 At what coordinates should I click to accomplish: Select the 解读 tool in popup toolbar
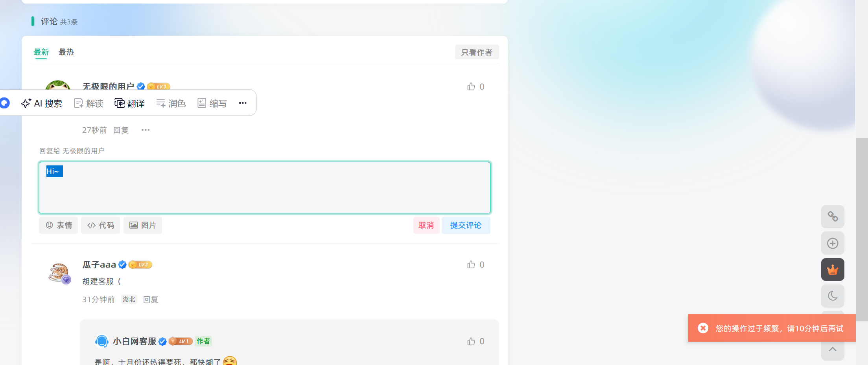[x=89, y=103]
